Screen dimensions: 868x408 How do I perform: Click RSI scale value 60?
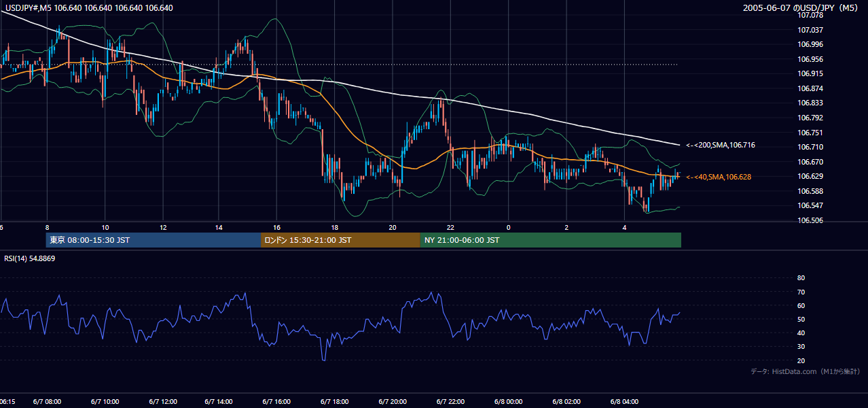[x=801, y=305]
